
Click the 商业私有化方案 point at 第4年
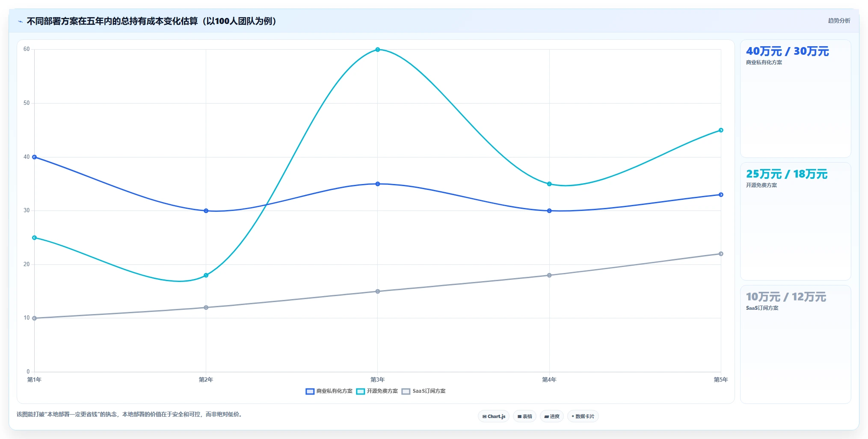[549, 211]
